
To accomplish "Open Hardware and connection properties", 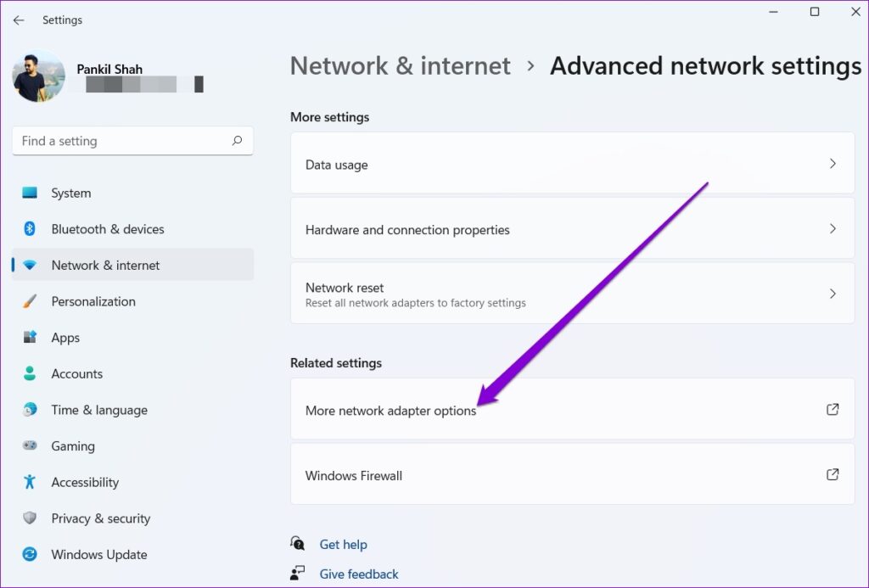I will 572,229.
